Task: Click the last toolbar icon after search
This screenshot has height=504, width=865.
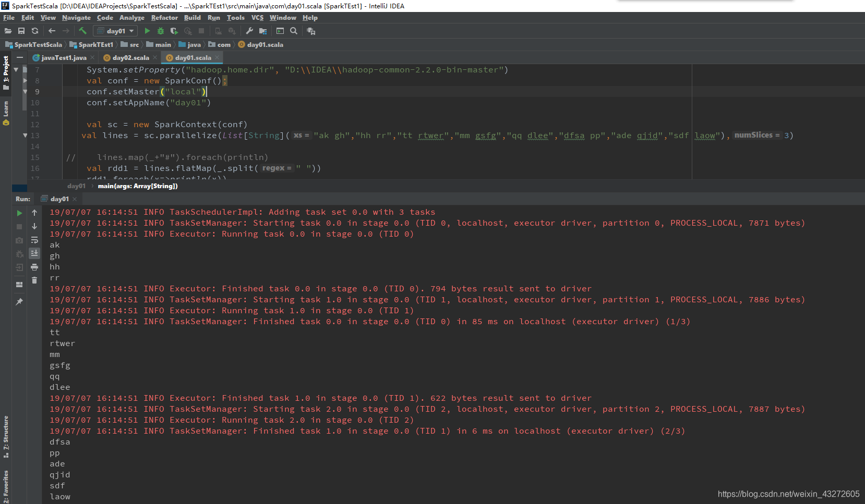Action: [x=311, y=31]
